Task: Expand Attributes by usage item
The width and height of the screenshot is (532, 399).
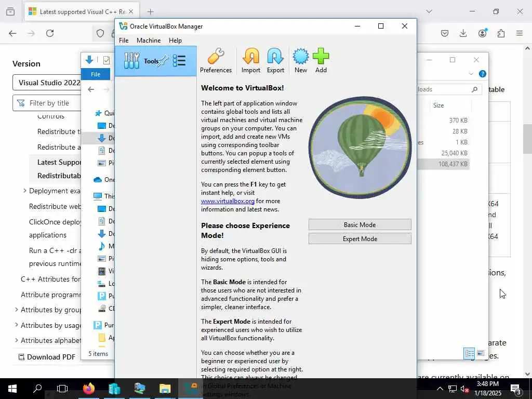Action: [16, 325]
